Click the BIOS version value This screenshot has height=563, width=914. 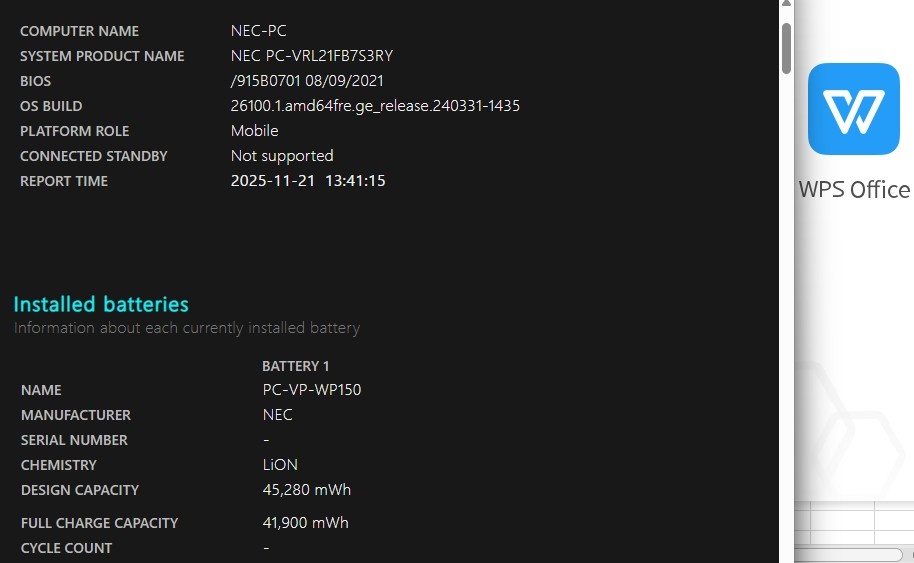pyautogui.click(x=307, y=81)
